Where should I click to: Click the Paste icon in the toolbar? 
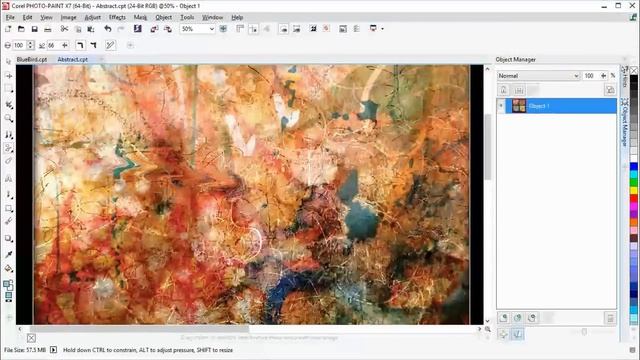coord(91,29)
